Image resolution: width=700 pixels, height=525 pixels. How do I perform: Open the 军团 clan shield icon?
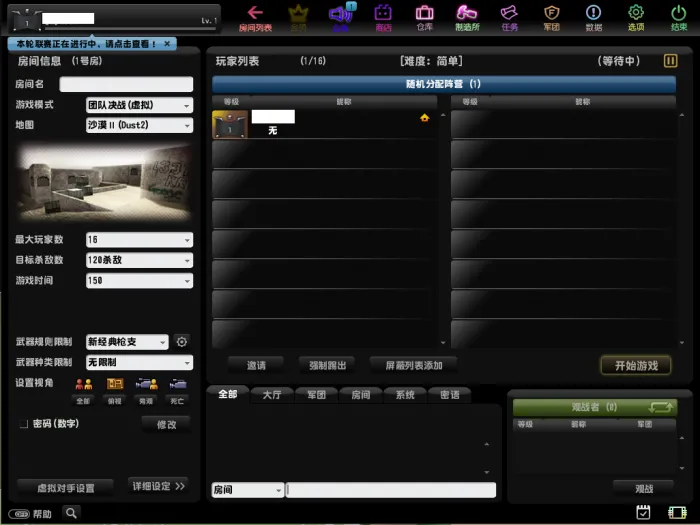coord(551,13)
